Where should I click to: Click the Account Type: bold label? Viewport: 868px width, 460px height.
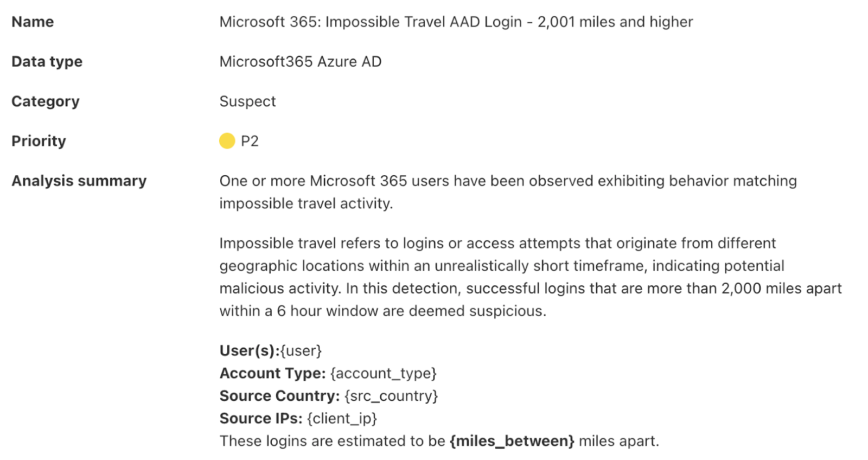pyautogui.click(x=273, y=373)
